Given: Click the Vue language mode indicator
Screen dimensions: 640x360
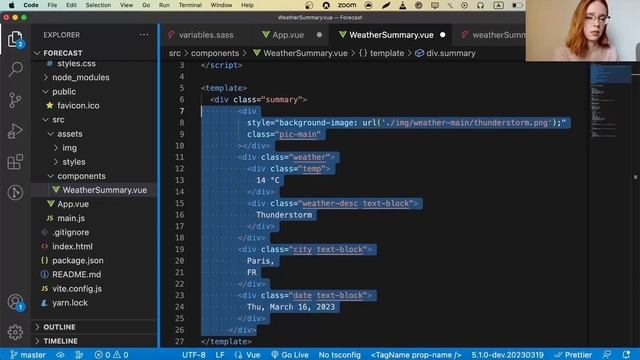Looking at the screenshot, I should coord(248,355).
